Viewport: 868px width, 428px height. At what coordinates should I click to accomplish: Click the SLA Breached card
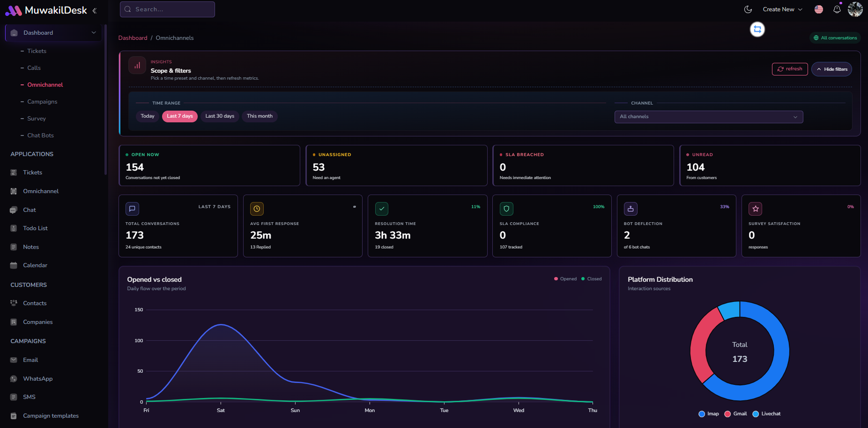click(x=583, y=165)
